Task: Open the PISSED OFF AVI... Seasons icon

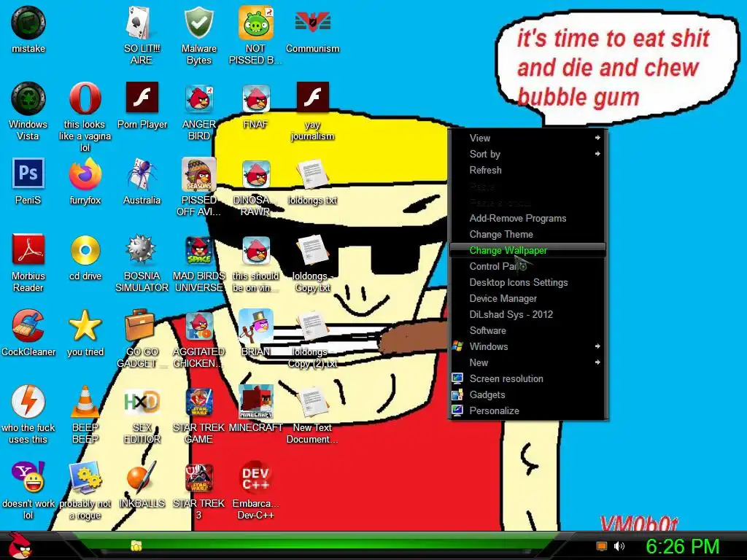Action: point(198,175)
